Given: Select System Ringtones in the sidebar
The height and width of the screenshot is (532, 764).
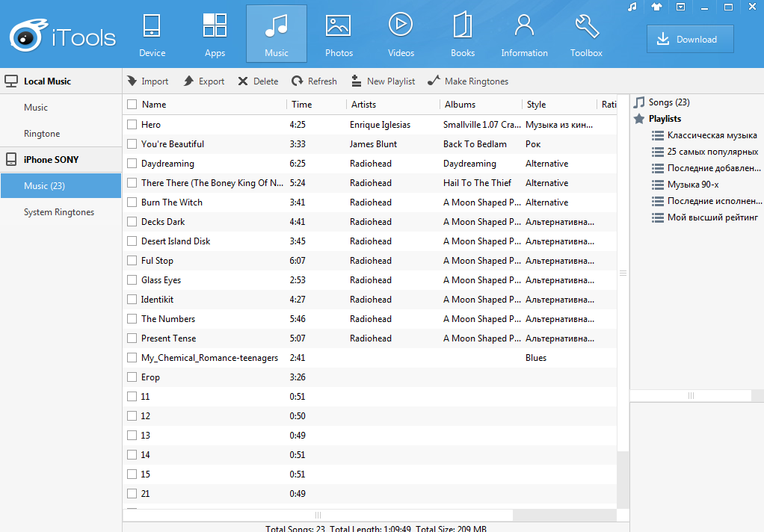Looking at the screenshot, I should click(59, 212).
